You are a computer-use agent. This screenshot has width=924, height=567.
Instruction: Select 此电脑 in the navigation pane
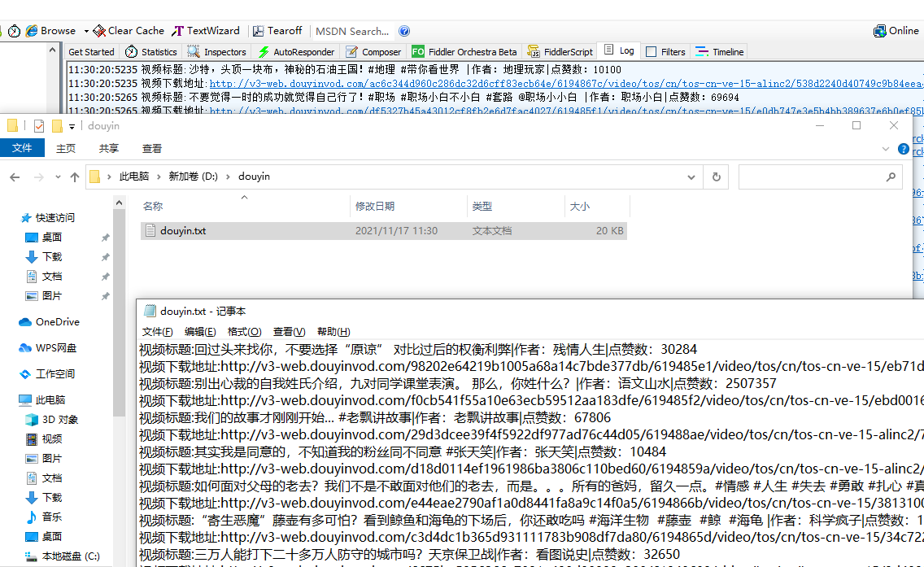[x=42, y=399]
